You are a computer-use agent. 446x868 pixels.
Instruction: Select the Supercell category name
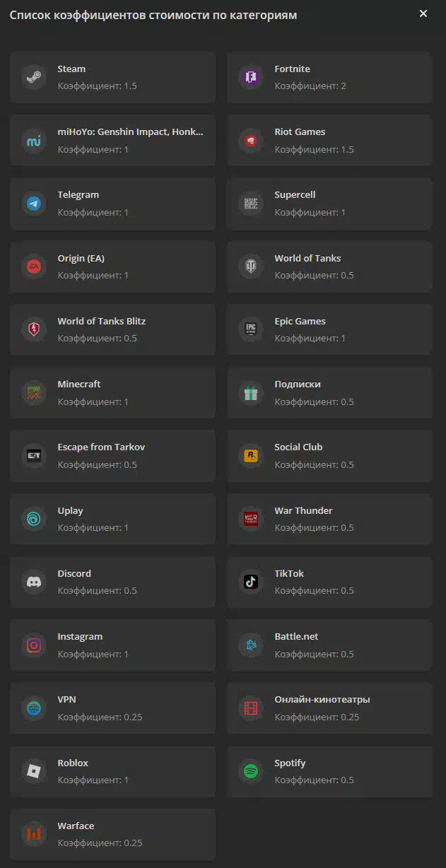coord(295,195)
